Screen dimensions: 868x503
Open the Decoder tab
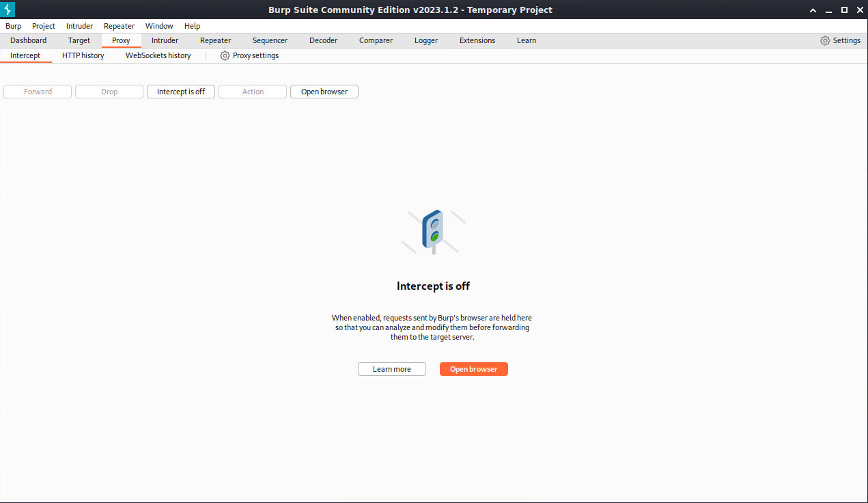coord(323,40)
